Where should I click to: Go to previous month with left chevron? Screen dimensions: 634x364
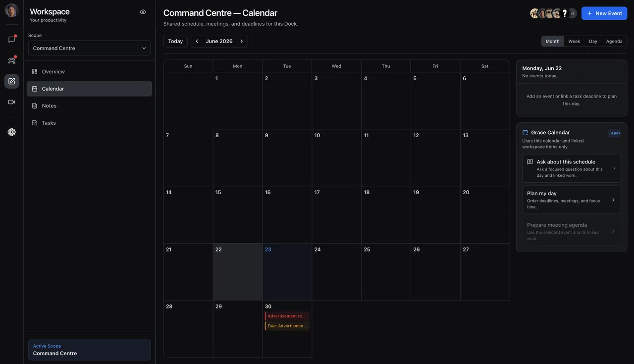click(x=197, y=41)
